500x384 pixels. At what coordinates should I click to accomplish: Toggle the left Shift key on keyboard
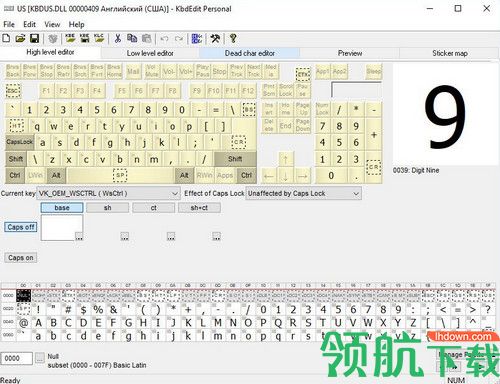(x=16, y=159)
